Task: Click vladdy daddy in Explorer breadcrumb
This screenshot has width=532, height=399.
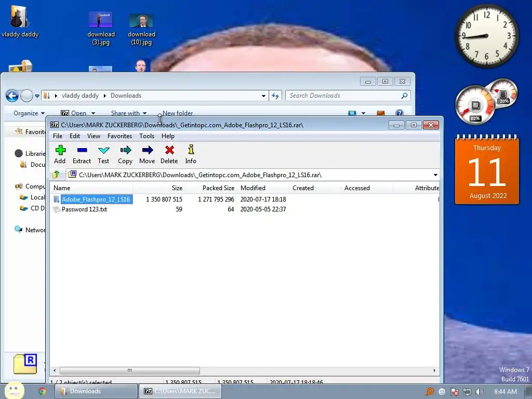Action: point(80,96)
